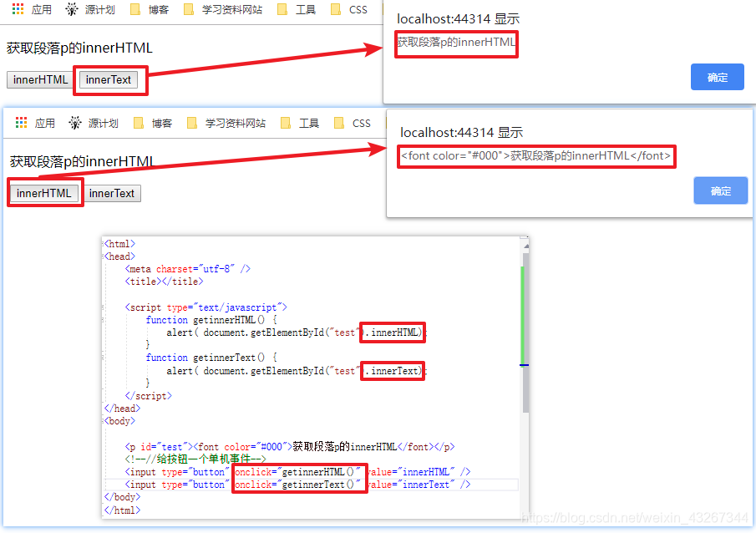Image resolution: width=756 pixels, height=533 pixels.
Task: Expand the CSS bookmark folder in lower window
Action: point(340,122)
